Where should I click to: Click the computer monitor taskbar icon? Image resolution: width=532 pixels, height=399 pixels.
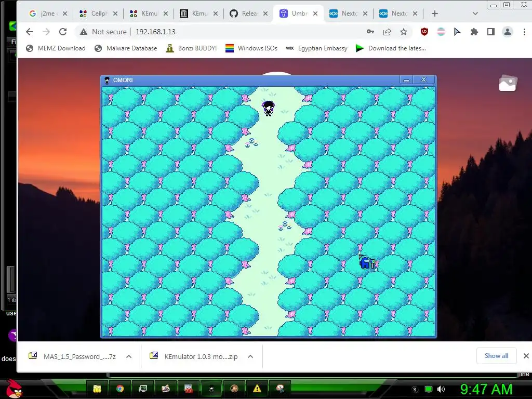[x=143, y=389]
